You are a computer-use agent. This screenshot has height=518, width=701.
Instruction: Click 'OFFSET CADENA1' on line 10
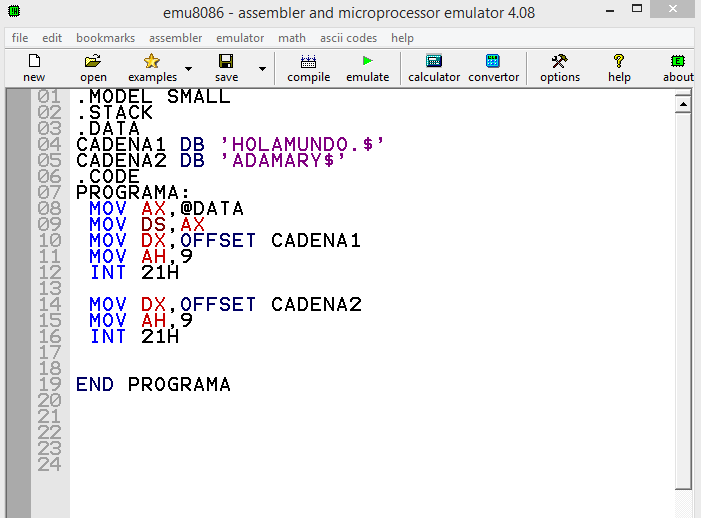click(270, 240)
